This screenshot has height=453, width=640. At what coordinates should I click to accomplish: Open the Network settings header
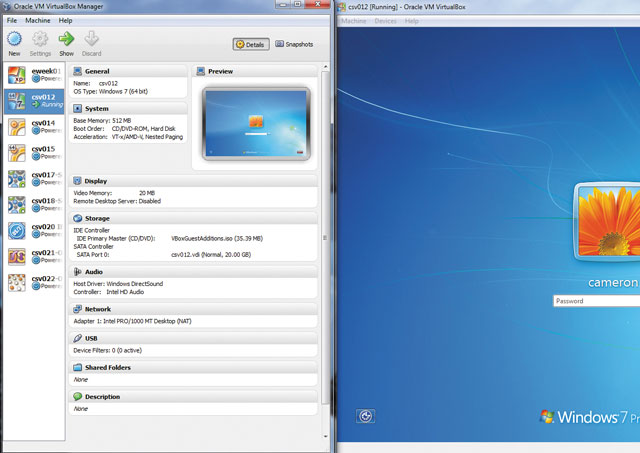(193, 309)
